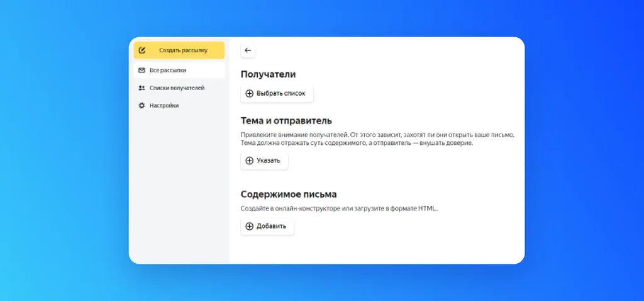Image resolution: width=644 pixels, height=301 pixels.
Task: Click the gear icon beside 'Настройки'
Action: (x=142, y=106)
